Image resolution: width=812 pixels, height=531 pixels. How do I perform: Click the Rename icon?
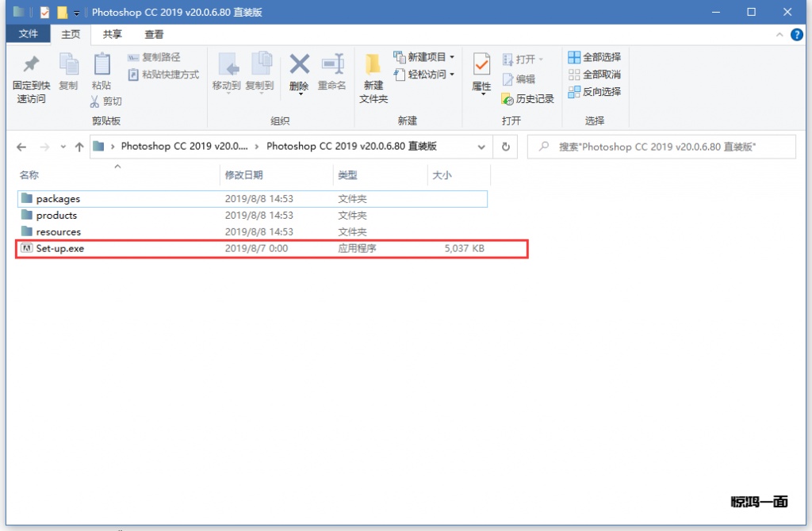pyautogui.click(x=331, y=67)
